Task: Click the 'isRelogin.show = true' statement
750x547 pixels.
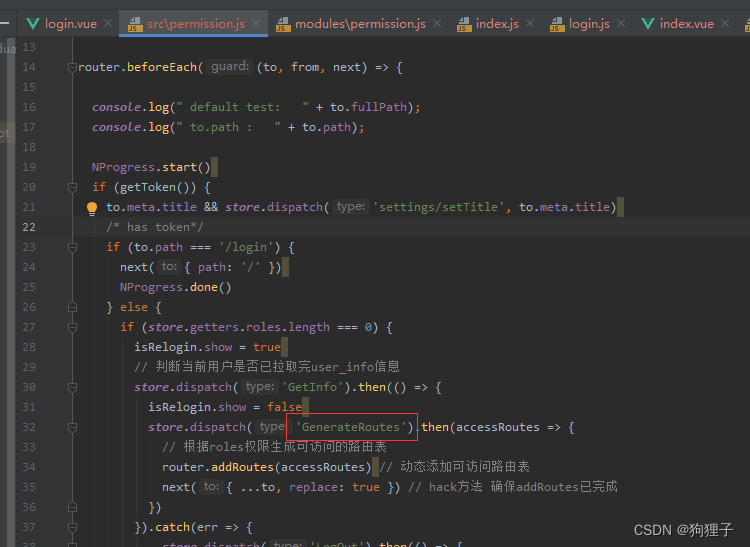Action: click(x=207, y=347)
